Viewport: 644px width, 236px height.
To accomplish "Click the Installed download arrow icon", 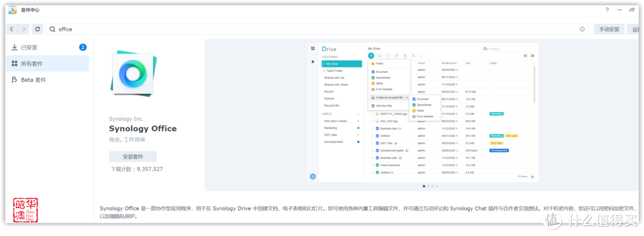I will 14,47.
